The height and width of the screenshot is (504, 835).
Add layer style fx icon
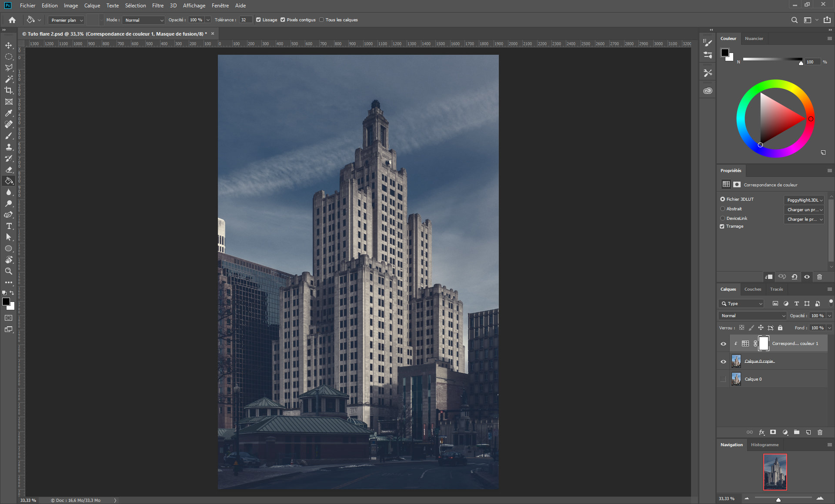pyautogui.click(x=762, y=432)
